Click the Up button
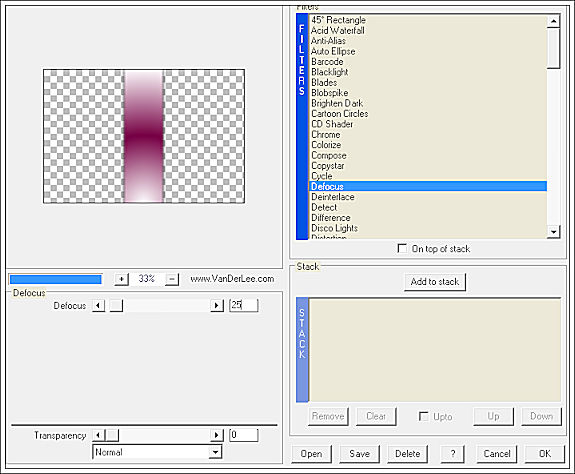The width and height of the screenshot is (575, 474). pos(493,416)
